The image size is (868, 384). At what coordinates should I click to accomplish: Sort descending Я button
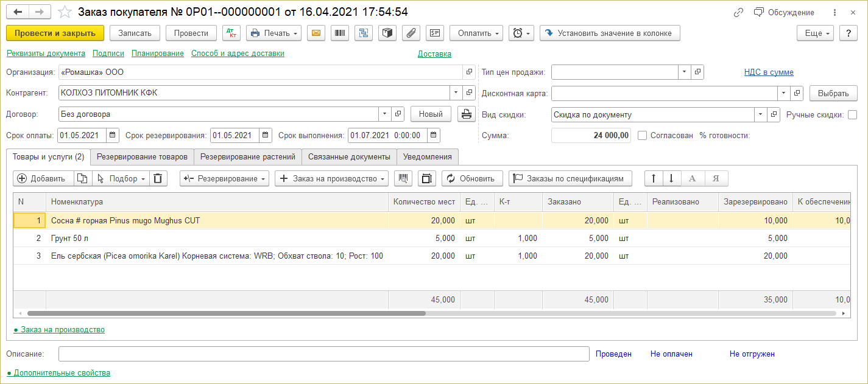point(716,178)
